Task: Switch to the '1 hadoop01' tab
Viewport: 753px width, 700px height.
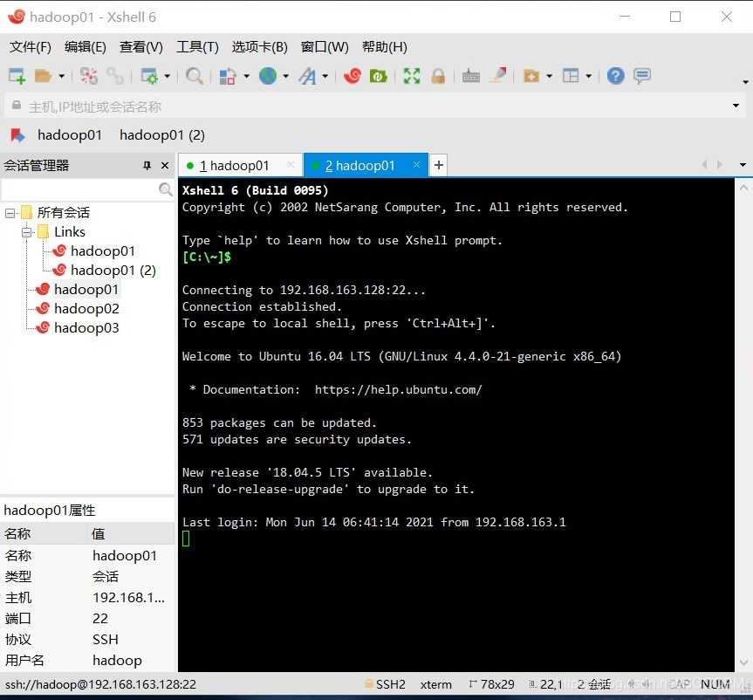Action: [x=234, y=166]
